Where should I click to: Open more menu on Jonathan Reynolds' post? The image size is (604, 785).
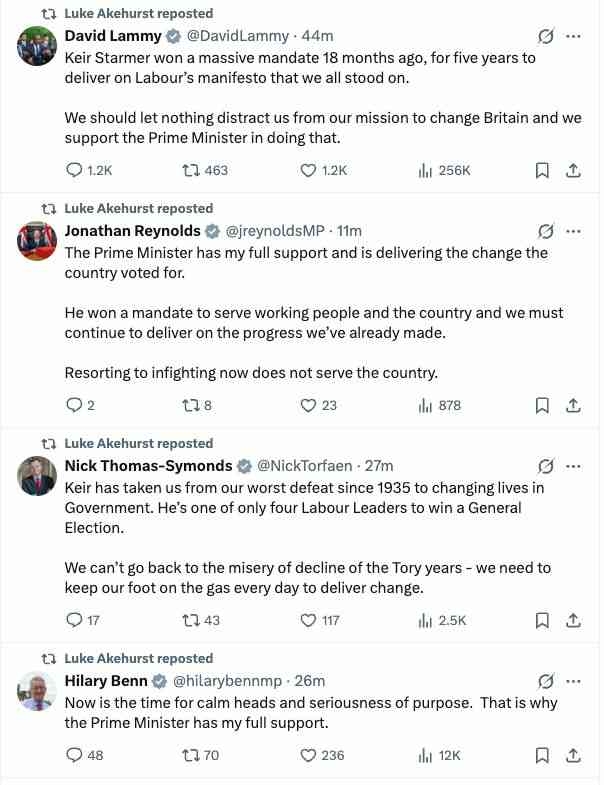[x=574, y=231]
